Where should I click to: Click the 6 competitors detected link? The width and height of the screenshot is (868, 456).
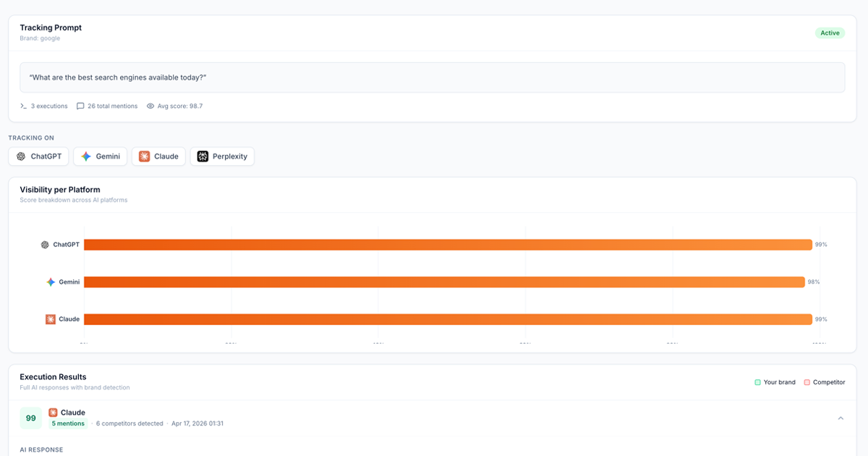click(x=130, y=423)
